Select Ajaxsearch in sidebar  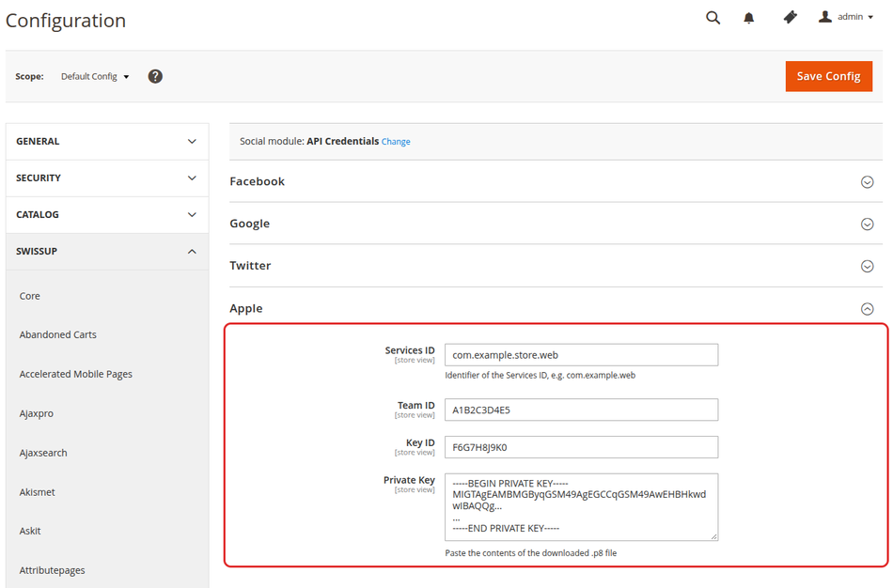(43, 453)
